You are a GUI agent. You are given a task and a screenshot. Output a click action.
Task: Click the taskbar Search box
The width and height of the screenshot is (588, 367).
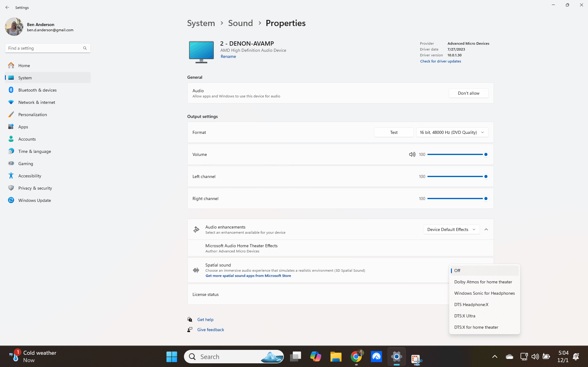[x=234, y=357]
